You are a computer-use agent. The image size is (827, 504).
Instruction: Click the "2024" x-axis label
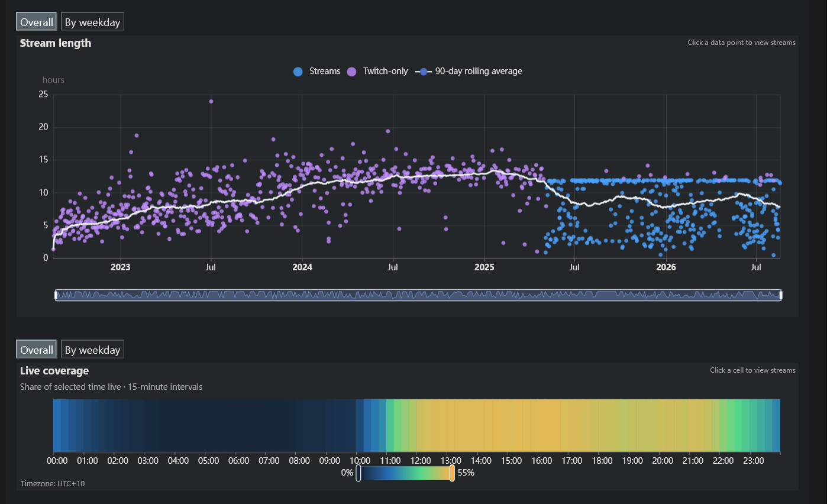pos(302,267)
